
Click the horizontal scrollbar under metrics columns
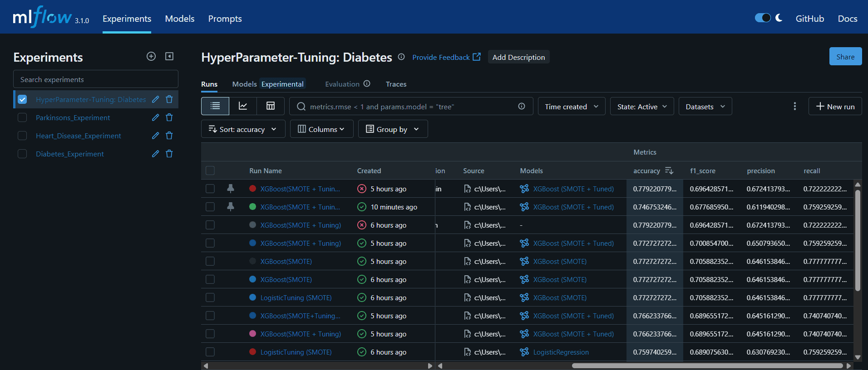(x=707, y=365)
